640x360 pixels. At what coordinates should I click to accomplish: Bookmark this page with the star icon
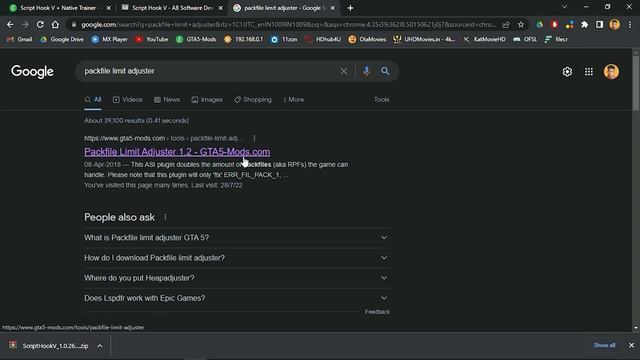[521, 24]
